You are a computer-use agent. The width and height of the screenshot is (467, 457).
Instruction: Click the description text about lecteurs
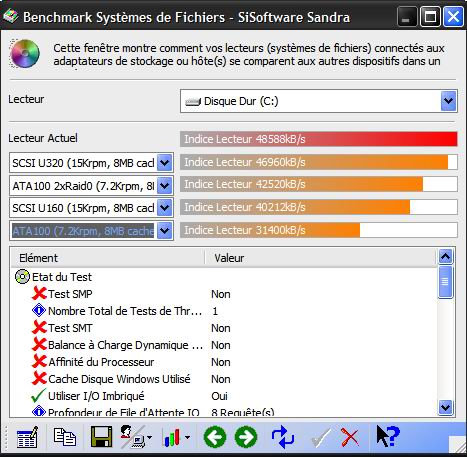pyautogui.click(x=249, y=54)
